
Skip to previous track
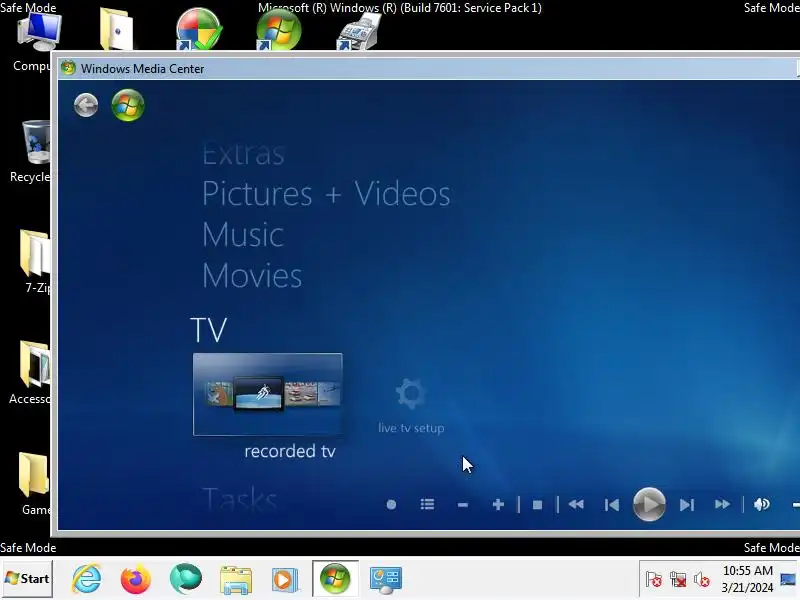[x=612, y=505]
